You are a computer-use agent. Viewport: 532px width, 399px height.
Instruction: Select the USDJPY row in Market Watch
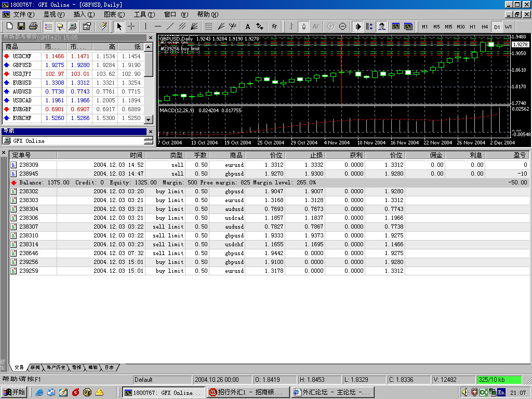[73, 74]
